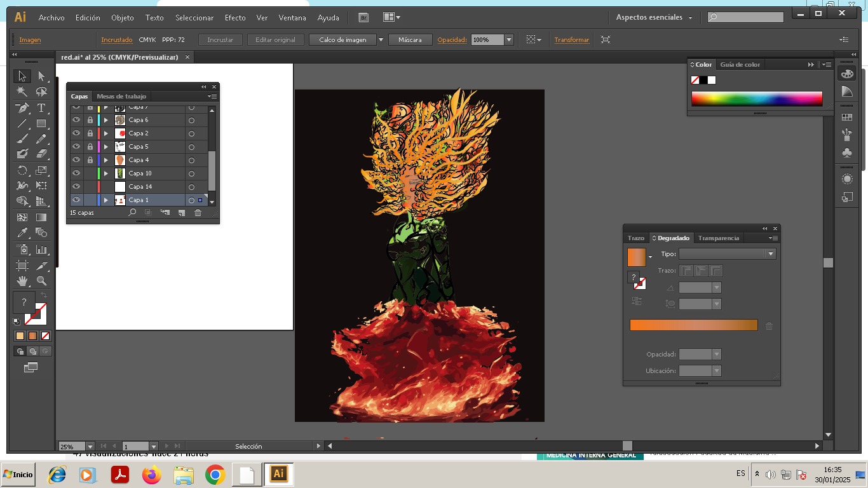Select the Selection (black arrow) tool
This screenshot has height=488, width=868.
(x=22, y=76)
